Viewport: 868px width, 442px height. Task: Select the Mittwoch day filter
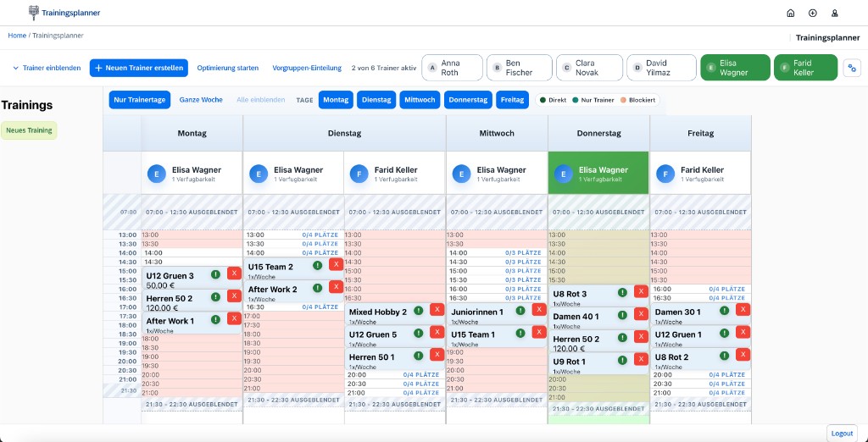coord(420,100)
